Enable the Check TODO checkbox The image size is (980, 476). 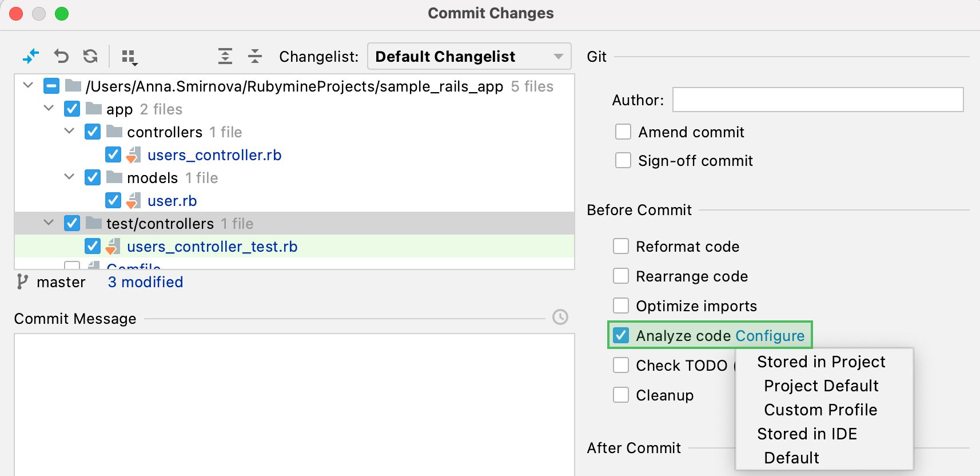[x=621, y=365]
